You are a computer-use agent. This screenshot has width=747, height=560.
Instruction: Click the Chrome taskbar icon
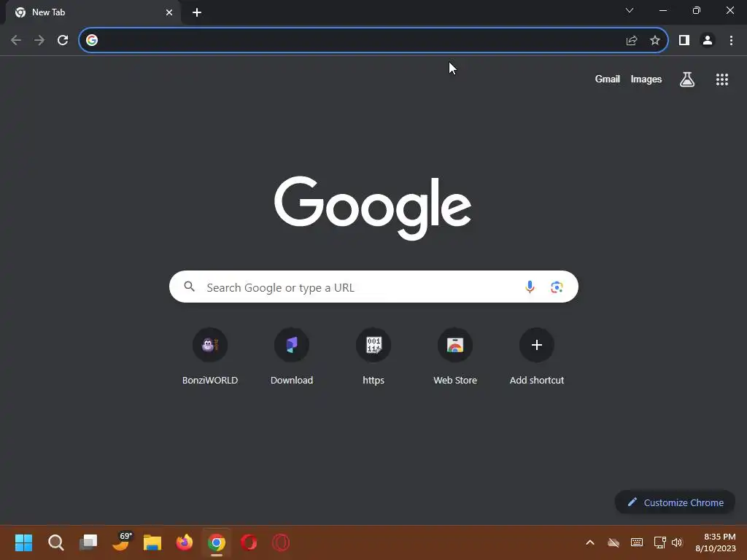tap(217, 542)
